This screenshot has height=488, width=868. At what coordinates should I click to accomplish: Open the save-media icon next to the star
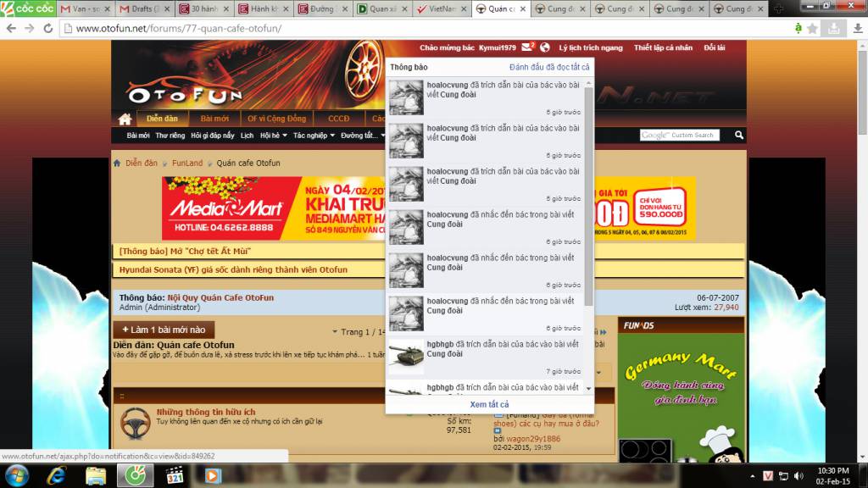pyautogui.click(x=833, y=28)
